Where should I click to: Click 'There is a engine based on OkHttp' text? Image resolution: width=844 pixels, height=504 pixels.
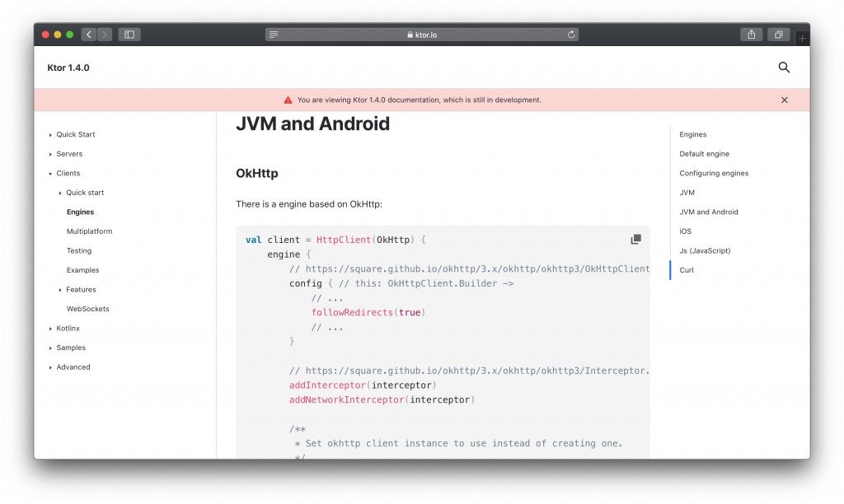(x=309, y=204)
